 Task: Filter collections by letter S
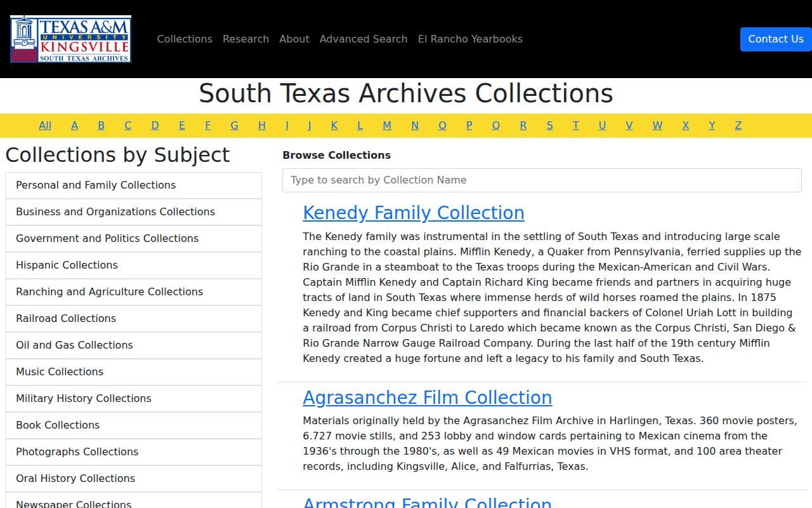click(x=549, y=125)
